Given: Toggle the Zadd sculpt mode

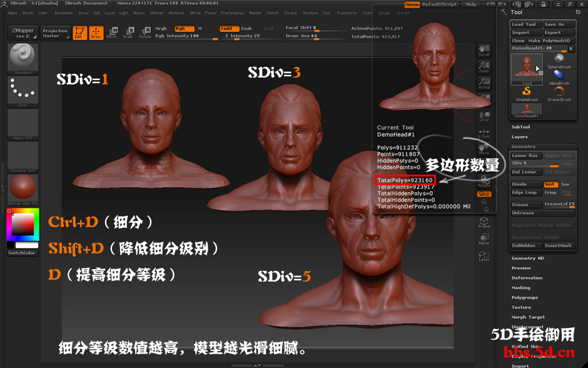Looking at the screenshot, I should (x=229, y=29).
